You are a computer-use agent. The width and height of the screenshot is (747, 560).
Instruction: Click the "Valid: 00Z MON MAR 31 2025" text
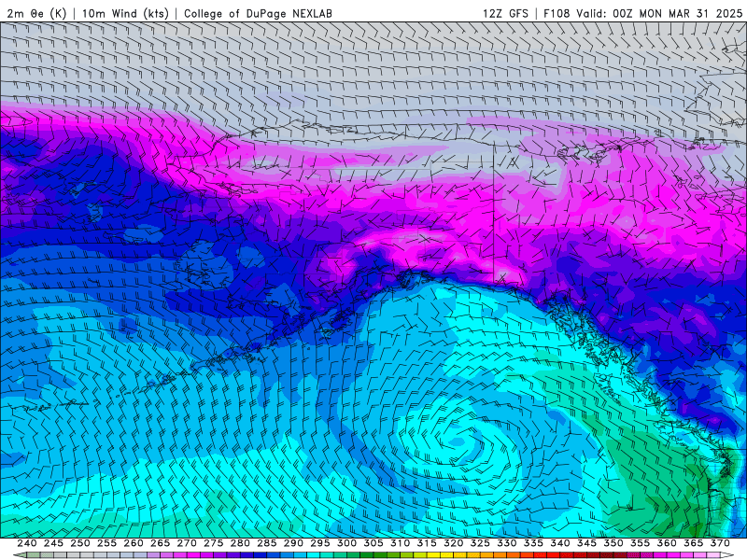pos(659,13)
